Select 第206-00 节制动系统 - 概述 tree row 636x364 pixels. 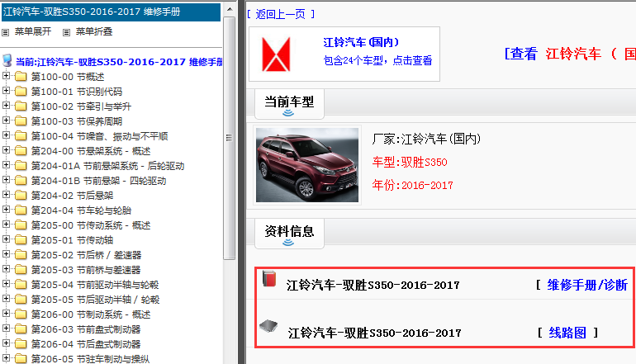click(x=91, y=314)
